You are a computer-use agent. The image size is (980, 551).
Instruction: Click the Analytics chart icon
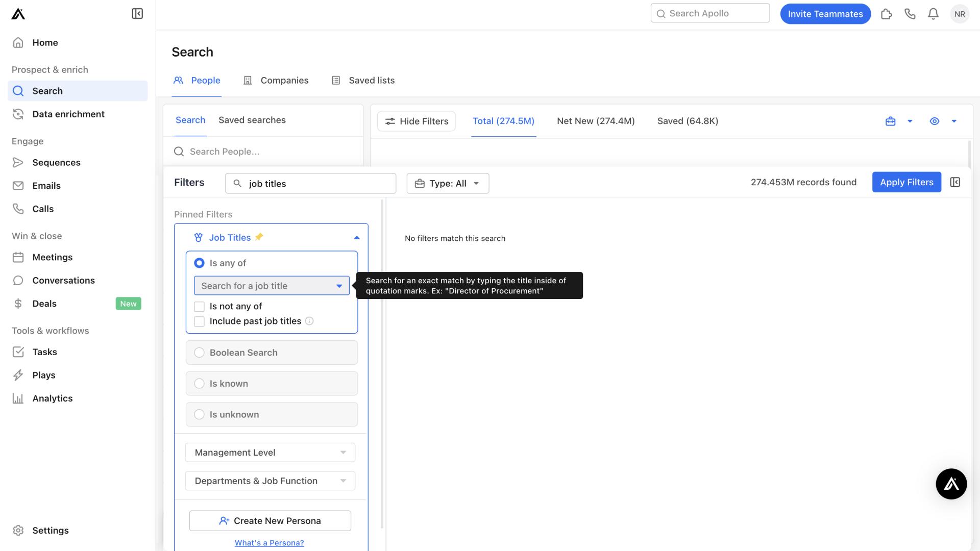pyautogui.click(x=18, y=398)
